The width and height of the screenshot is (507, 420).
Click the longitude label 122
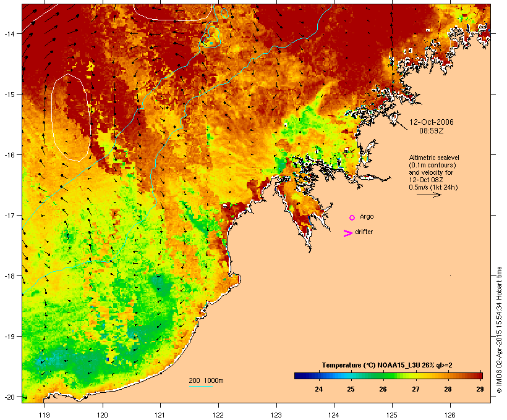218,415
